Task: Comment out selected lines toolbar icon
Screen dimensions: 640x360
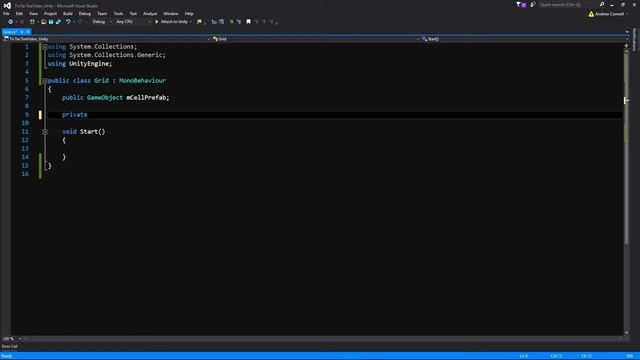Action: [x=231, y=22]
